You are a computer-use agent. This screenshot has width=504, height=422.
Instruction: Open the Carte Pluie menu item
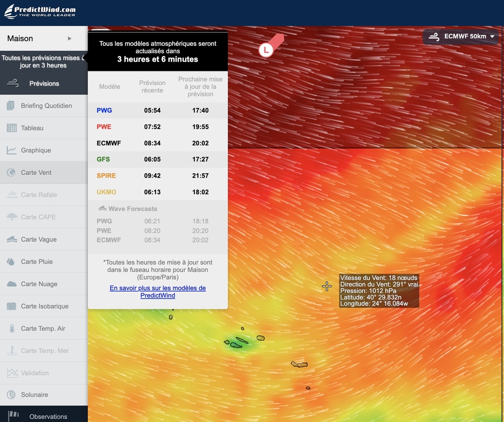pos(44,261)
